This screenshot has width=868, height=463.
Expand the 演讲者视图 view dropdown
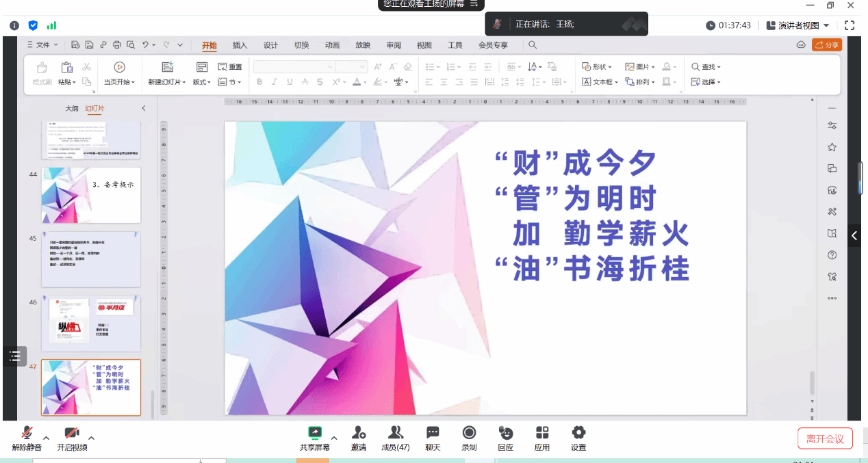coord(798,25)
